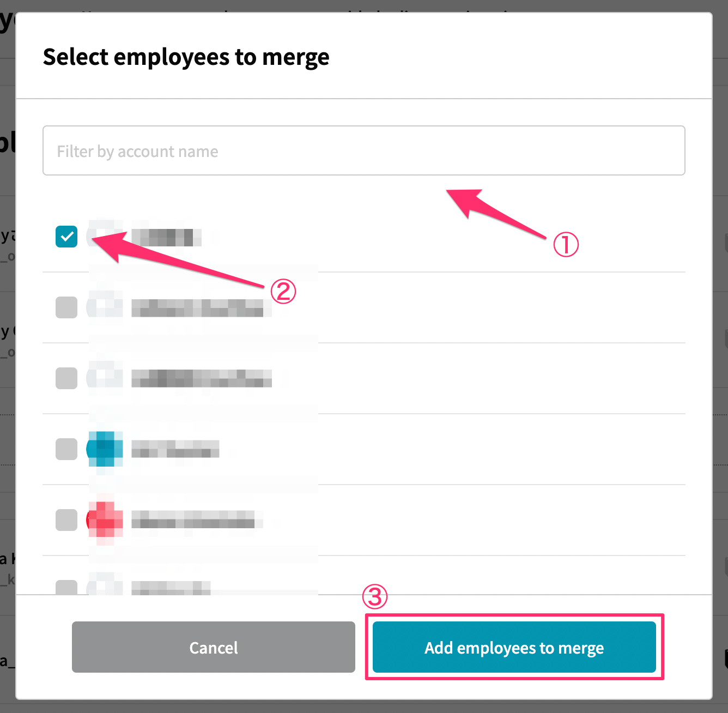Image resolution: width=728 pixels, height=713 pixels.
Task: Select checkbox beside the red avatar
Action: (66, 520)
